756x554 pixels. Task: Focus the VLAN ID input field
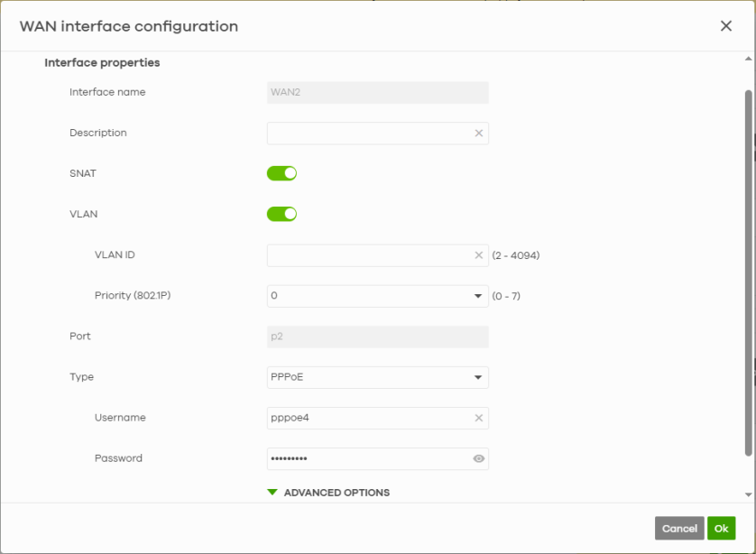point(368,255)
